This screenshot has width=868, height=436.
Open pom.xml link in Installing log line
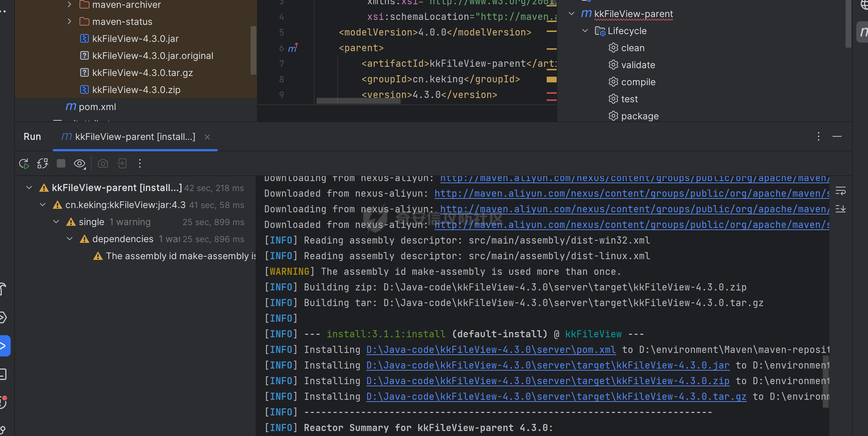[491, 350]
